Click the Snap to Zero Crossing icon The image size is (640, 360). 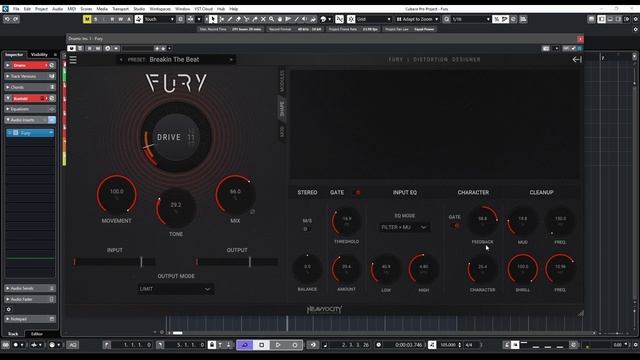[x=340, y=19]
